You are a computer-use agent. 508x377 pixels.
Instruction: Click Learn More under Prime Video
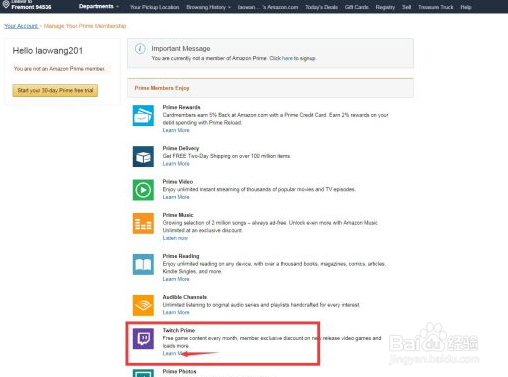176,197
